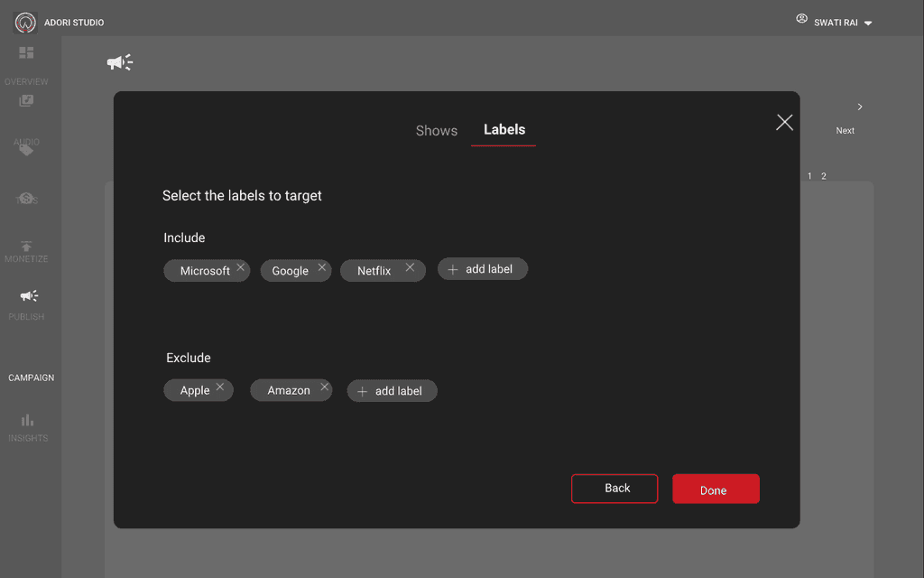
Task: Click the megaphone icon in page header
Action: click(x=120, y=62)
